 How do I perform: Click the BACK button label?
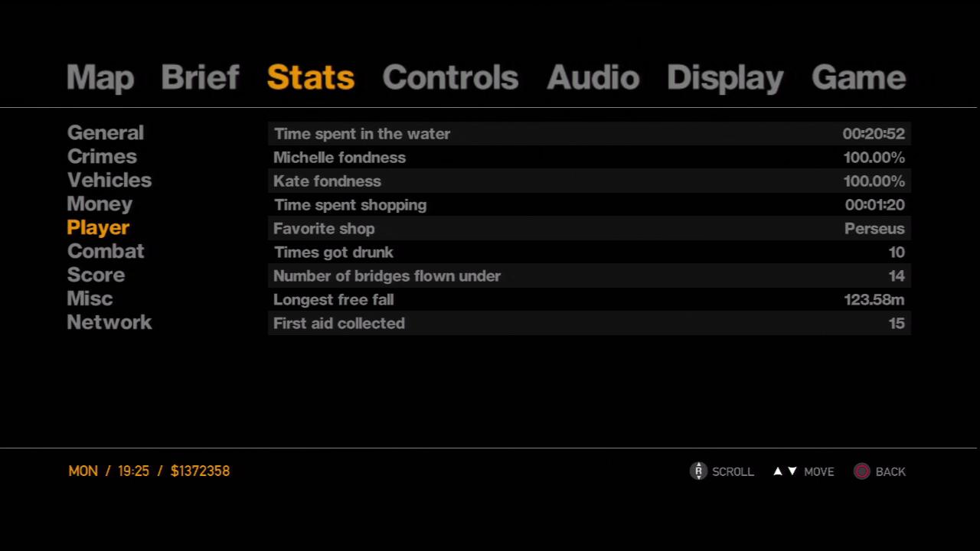[890, 471]
